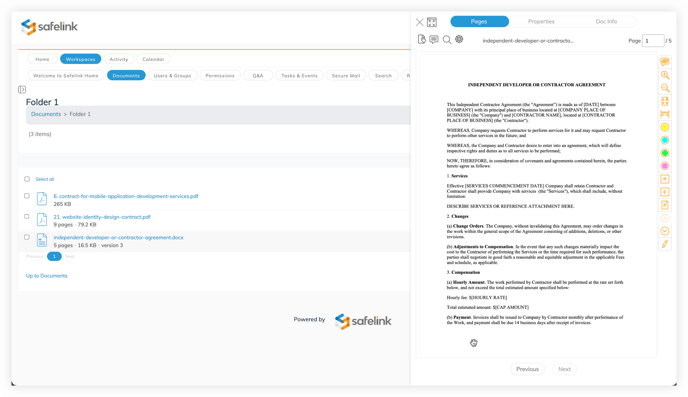This screenshot has height=397, width=688.
Task: Zoom in on the document page
Action: (665, 75)
